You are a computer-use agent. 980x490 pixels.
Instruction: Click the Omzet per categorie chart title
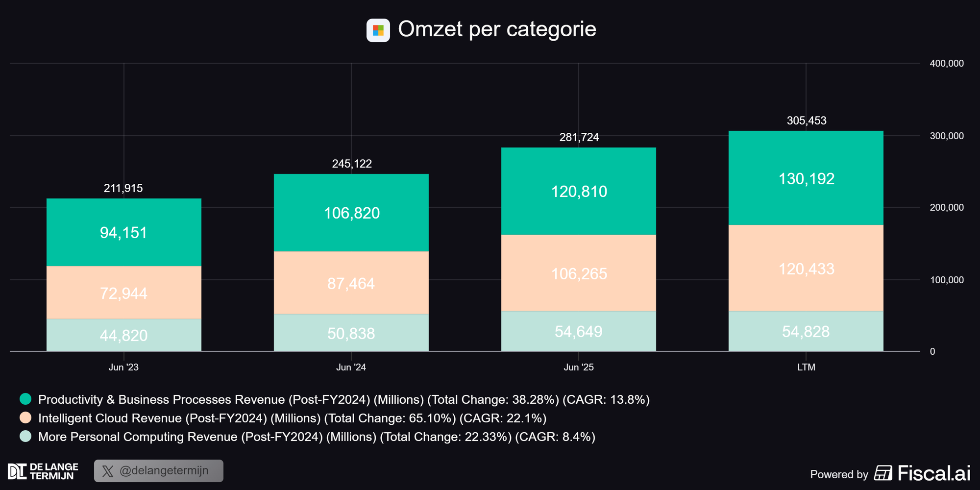point(497,29)
